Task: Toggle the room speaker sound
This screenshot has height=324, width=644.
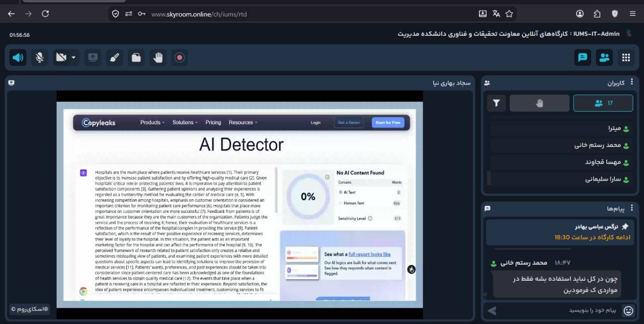Action: 18,57
